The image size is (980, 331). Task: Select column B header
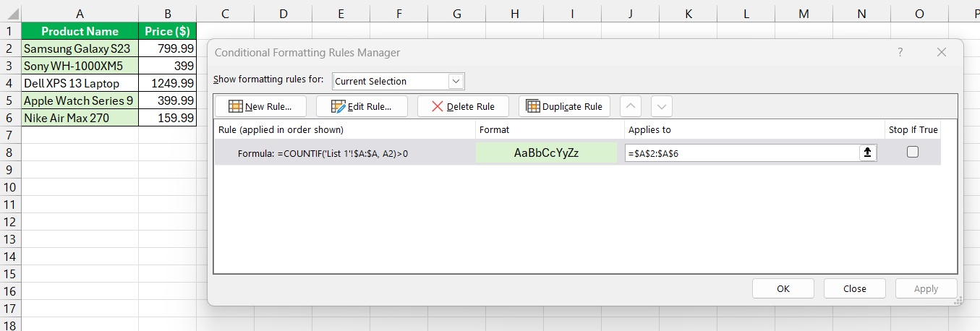tap(168, 14)
